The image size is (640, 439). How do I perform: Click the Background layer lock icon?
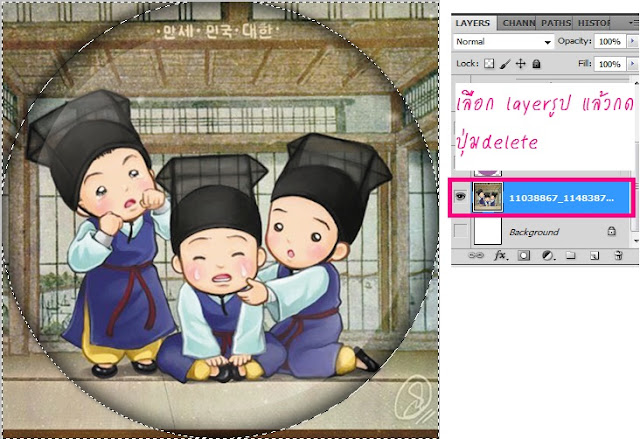coord(611,231)
